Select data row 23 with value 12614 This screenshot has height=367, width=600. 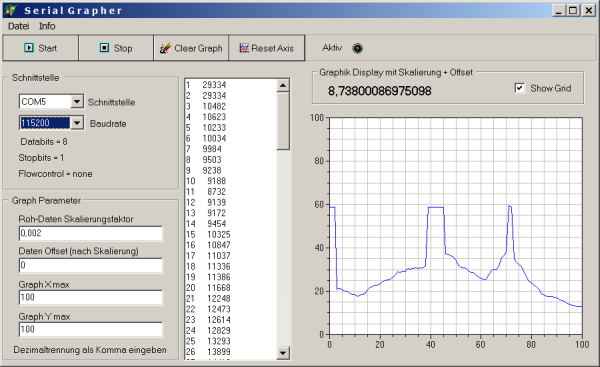point(231,320)
